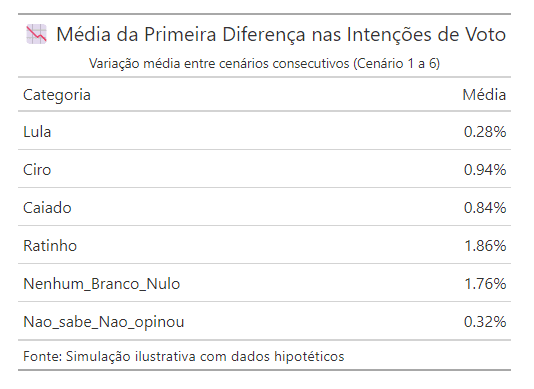
Task: Click the Fonte source note
Action: 184,357
